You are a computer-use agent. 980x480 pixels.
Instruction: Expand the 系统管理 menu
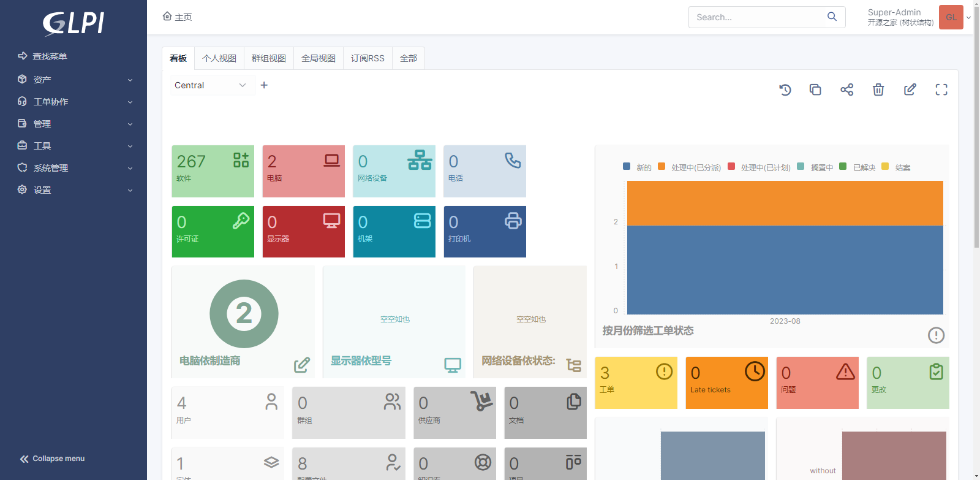73,168
